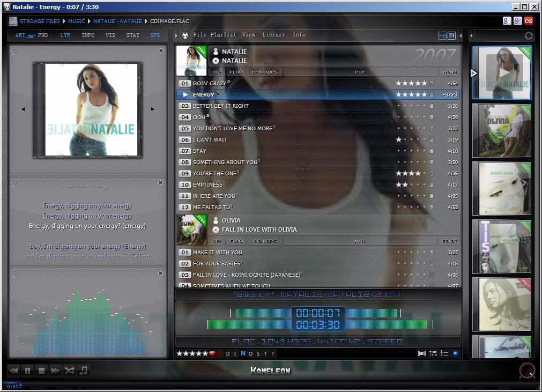542x392 pixels.
Task: Set rating with the five-star bar below the player
Action: tap(192, 353)
